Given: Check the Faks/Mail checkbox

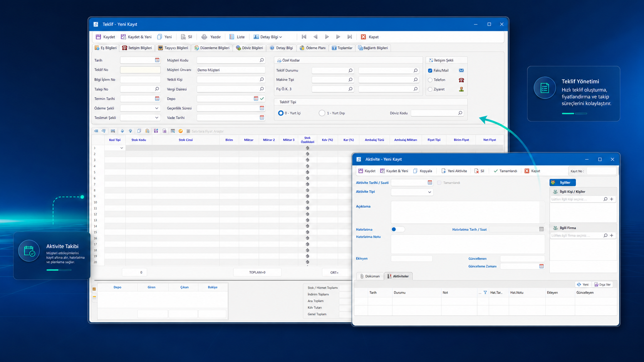Looking at the screenshot, I should pos(430,70).
